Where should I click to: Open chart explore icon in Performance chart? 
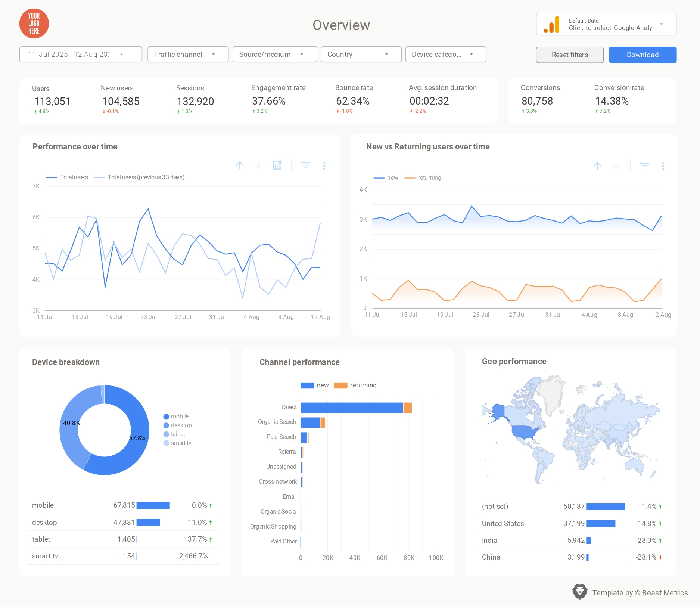(x=277, y=165)
